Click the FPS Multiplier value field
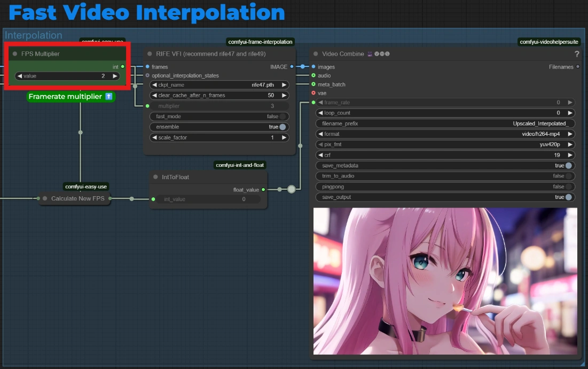The width and height of the screenshot is (588, 369). [67, 76]
